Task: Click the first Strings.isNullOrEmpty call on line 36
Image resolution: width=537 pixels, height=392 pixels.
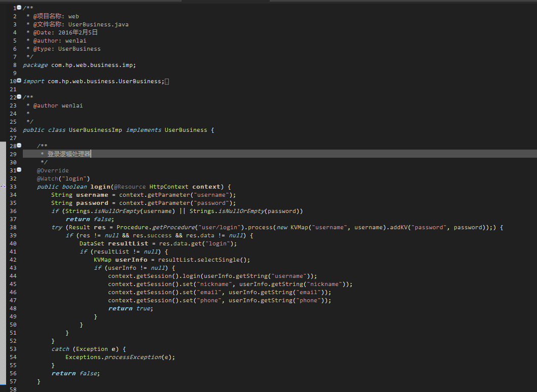Action: (120, 211)
